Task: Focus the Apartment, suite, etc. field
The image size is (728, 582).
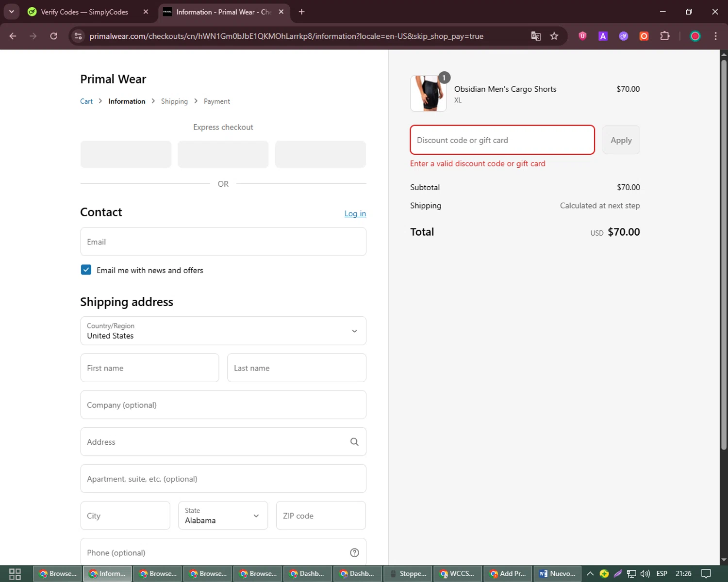Action: [223, 479]
